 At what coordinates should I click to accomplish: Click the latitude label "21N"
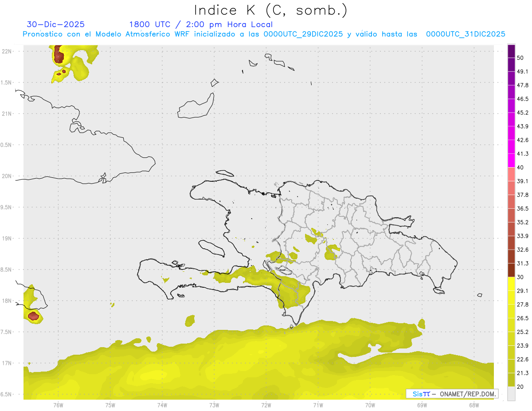click(8, 114)
